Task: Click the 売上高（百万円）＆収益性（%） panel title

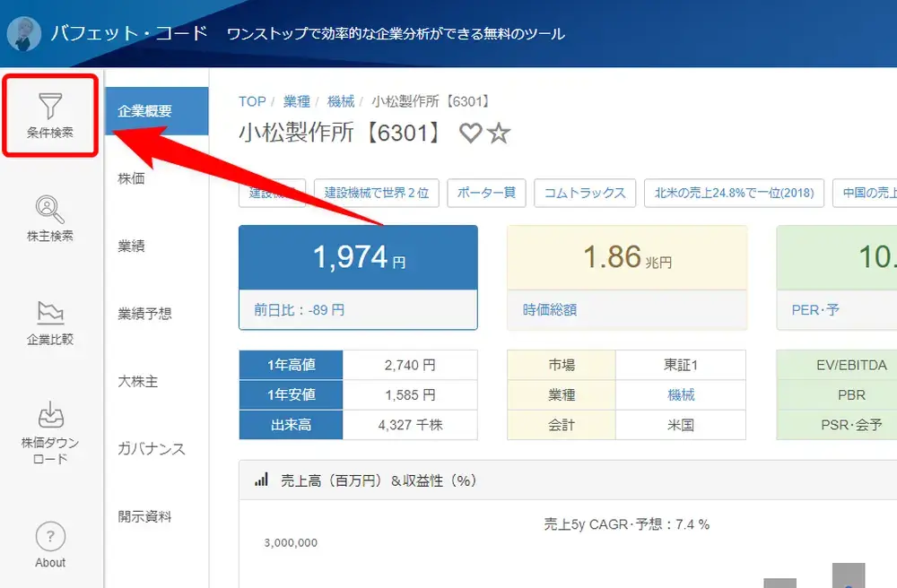Action: point(379,480)
